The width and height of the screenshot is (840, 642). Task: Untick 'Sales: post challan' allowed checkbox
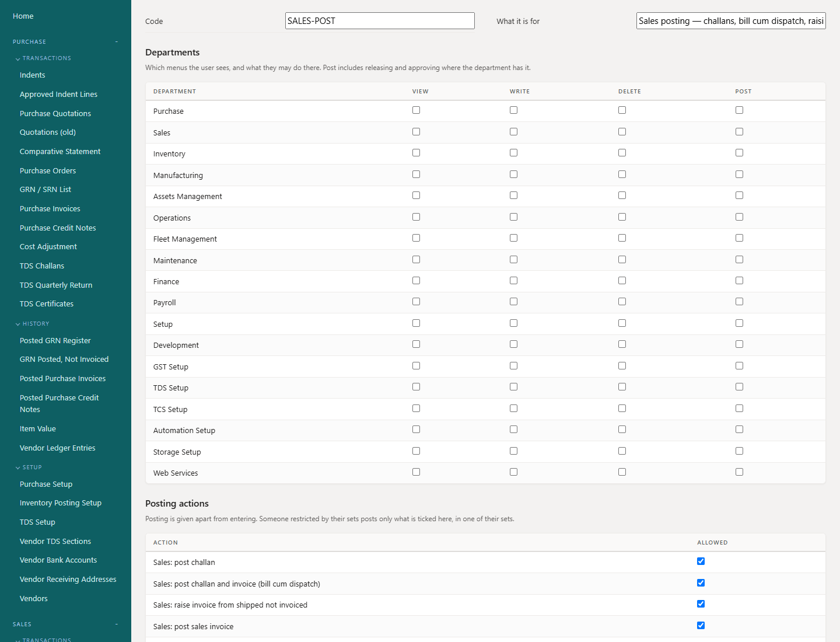(x=701, y=561)
